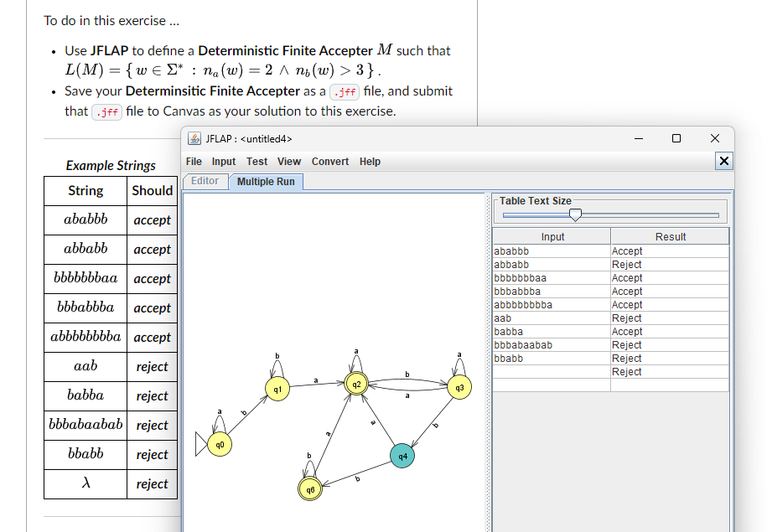Select the input cell 'ababbb'
Viewport: 767px width, 532px height.
552,251
